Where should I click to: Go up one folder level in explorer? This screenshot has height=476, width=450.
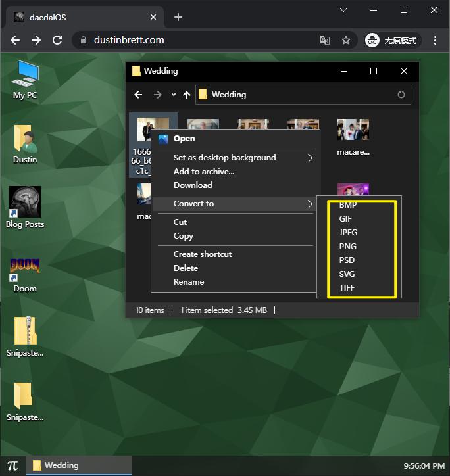point(187,95)
